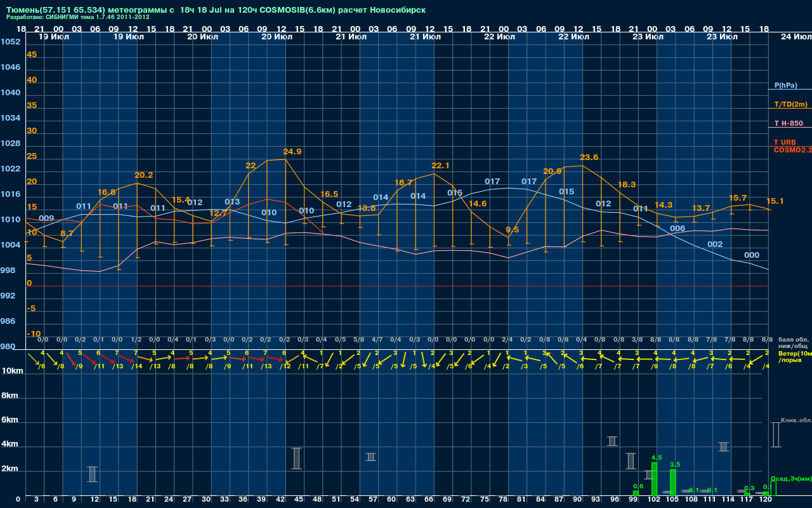
Task: Click the 6km altitude axis label
Action: [x=10, y=420]
